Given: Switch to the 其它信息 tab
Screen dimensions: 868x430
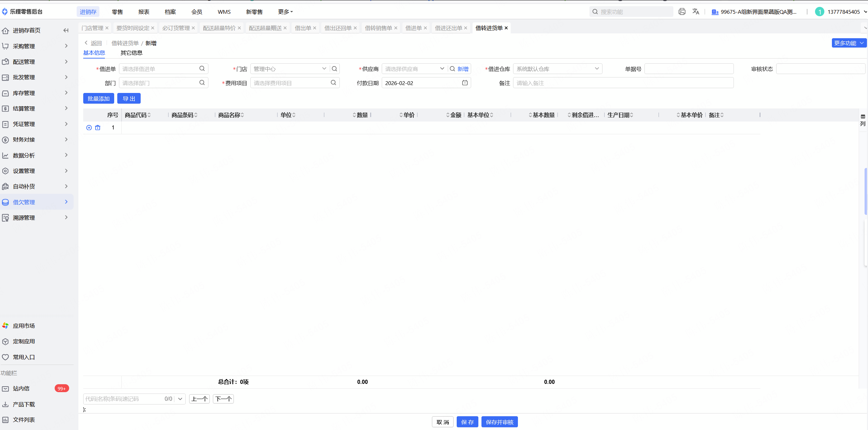Looking at the screenshot, I should tap(131, 53).
